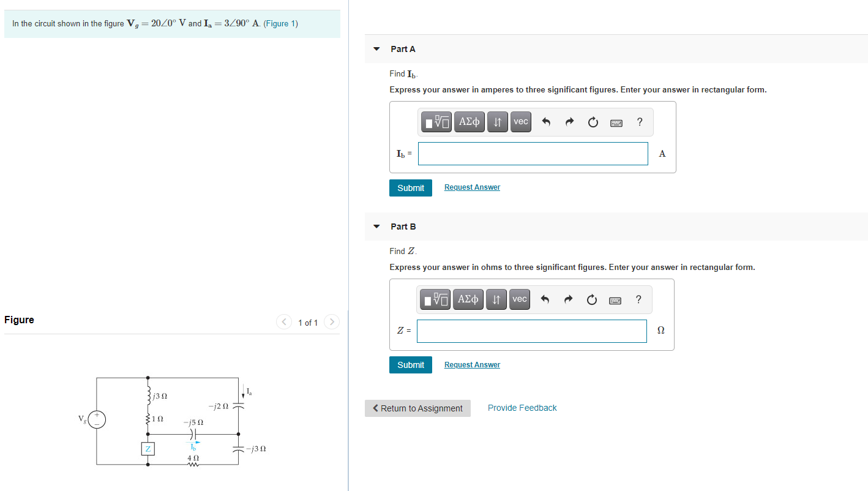Focus the Ib answer input field
Viewport: 868px width, 491px height.
pyautogui.click(x=533, y=154)
